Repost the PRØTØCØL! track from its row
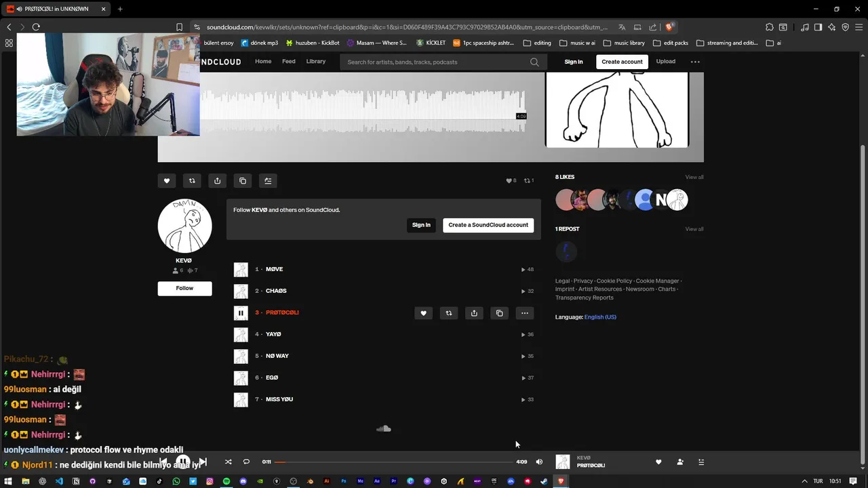The image size is (868, 488). (449, 313)
